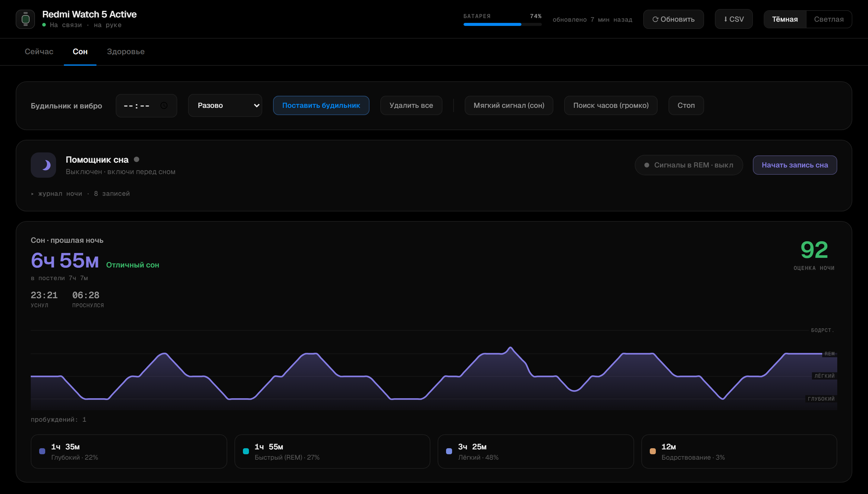Download data with the CSV button
This screenshot has width=868, height=494.
coord(734,19)
